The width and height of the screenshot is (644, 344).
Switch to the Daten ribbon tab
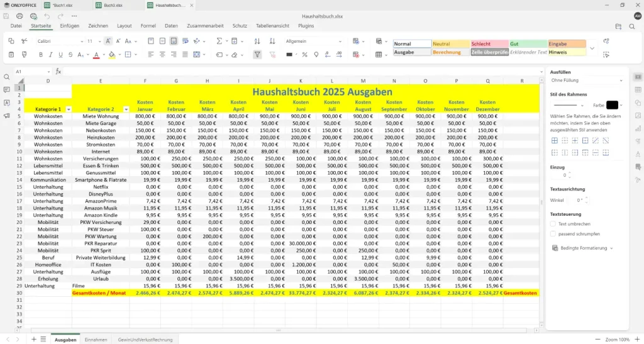(171, 25)
